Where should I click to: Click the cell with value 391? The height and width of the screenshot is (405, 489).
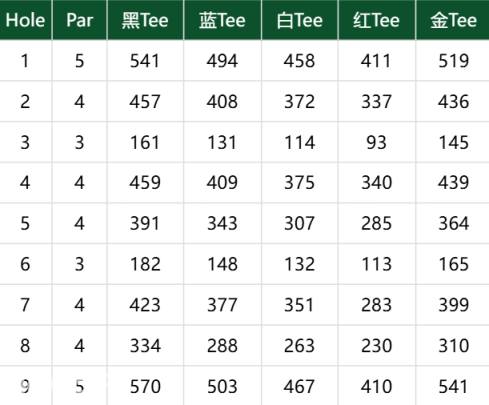(145, 223)
